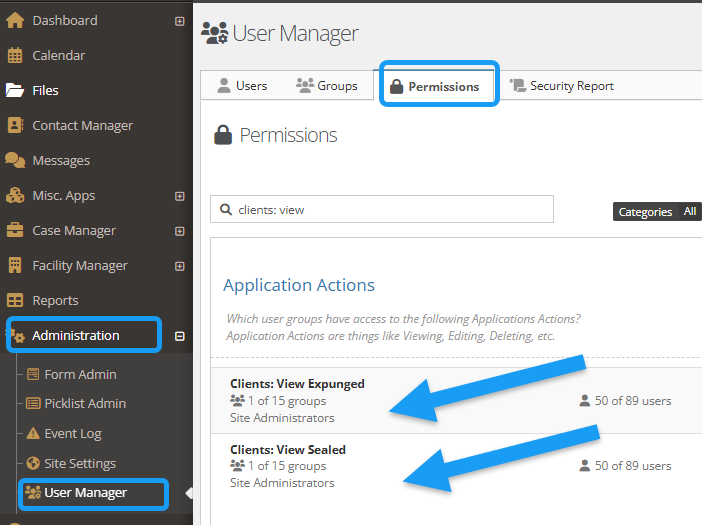The image size is (702, 525).
Task: Click the Dashboard home icon
Action: coord(15,20)
